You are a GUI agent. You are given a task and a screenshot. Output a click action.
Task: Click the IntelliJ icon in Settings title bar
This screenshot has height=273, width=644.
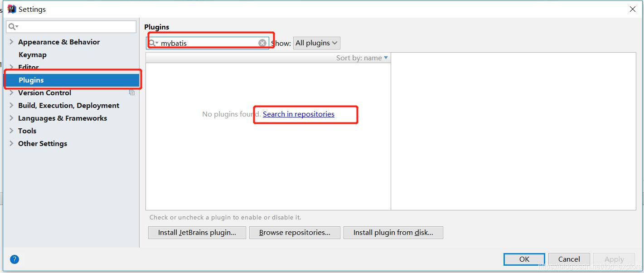12,9
